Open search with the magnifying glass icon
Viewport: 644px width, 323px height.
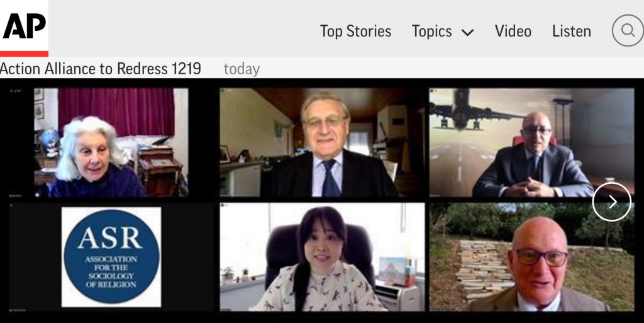click(627, 31)
